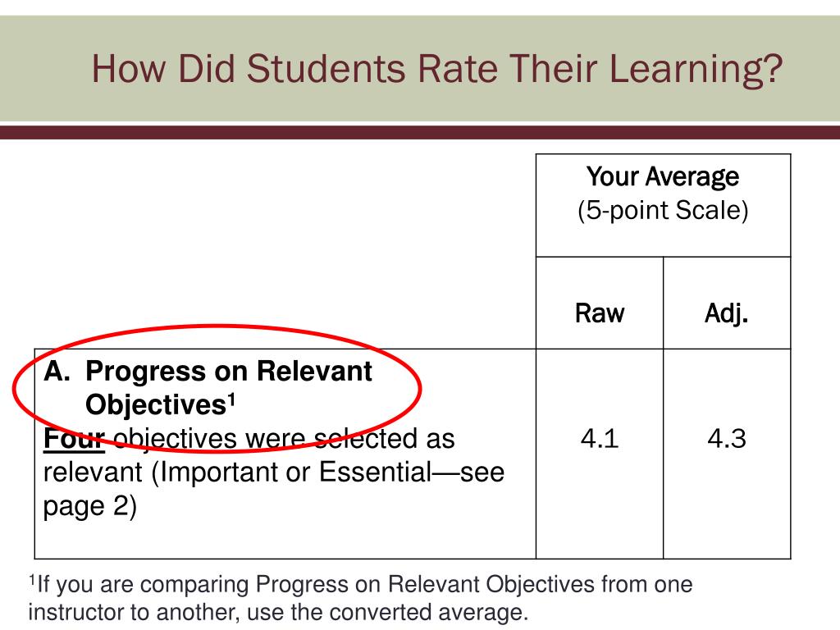Click the adjusted score value 4.3

coord(727,439)
